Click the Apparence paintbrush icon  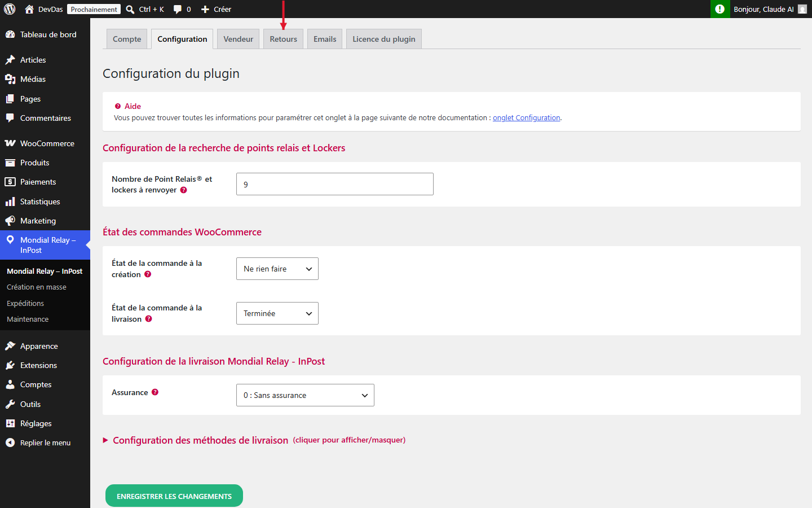click(10, 346)
